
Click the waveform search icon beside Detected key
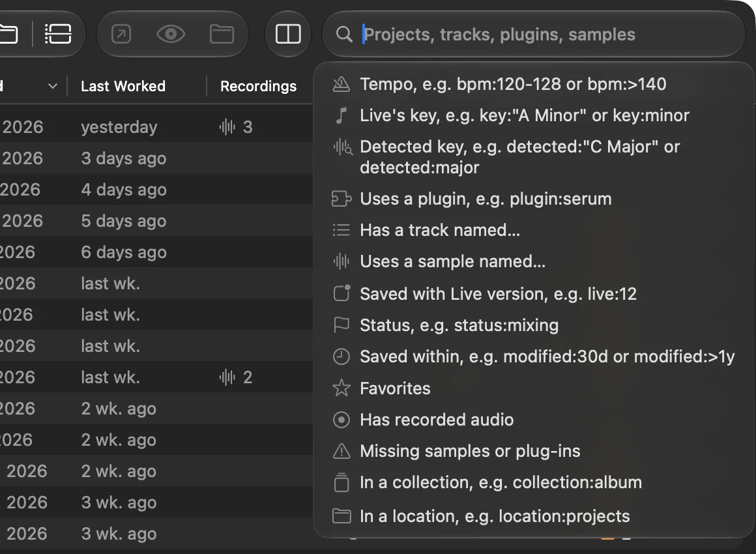342,147
